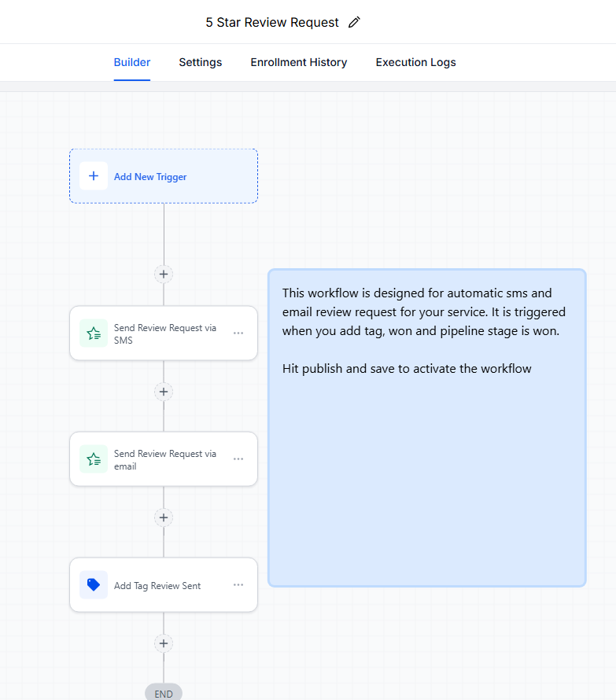
Task: Select Send Review Request via email step
Action: coord(164,459)
